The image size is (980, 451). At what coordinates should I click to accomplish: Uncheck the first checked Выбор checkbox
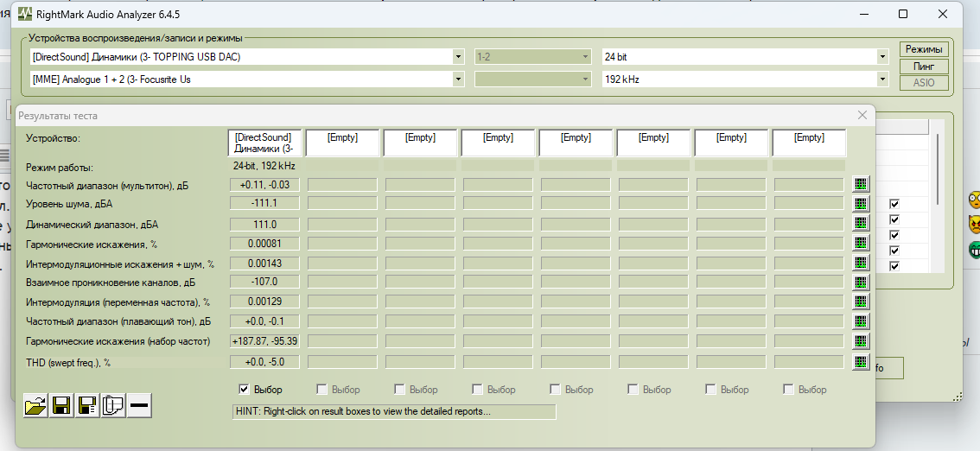click(245, 390)
